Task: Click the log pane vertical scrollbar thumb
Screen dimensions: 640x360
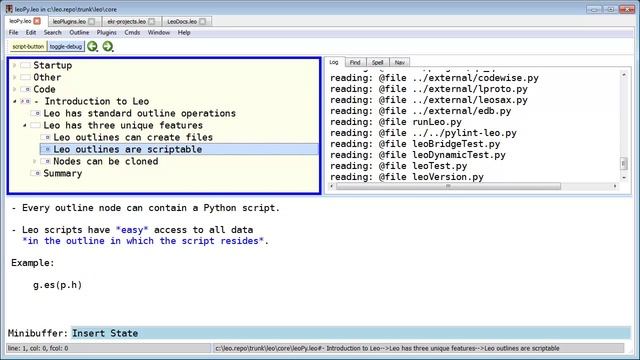Action: click(x=624, y=163)
